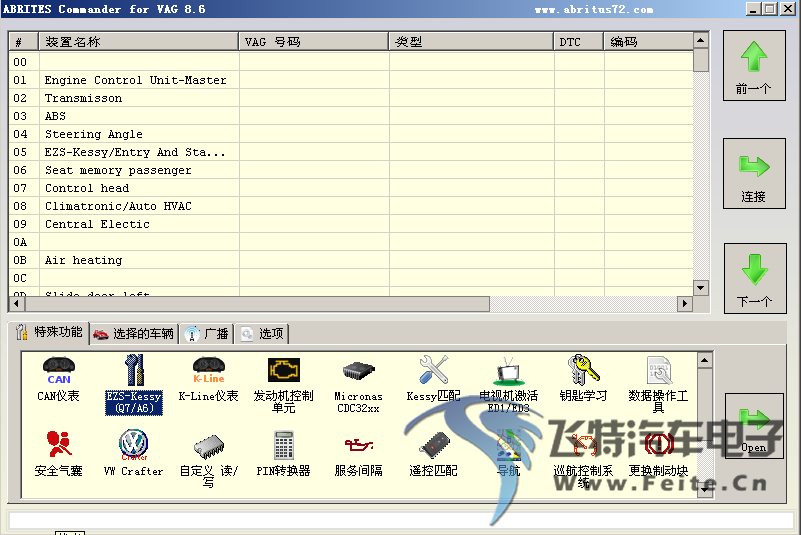Switch to the 选择的车辆 tab

click(x=134, y=334)
